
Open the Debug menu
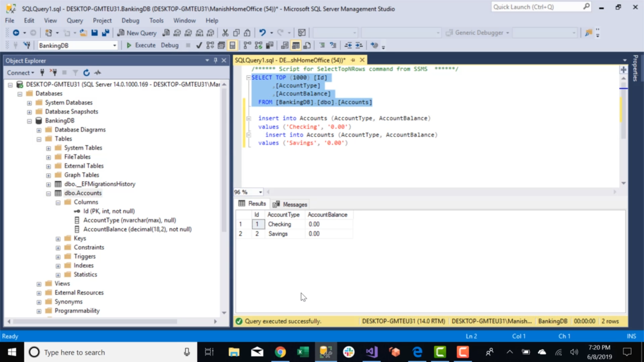click(130, 20)
